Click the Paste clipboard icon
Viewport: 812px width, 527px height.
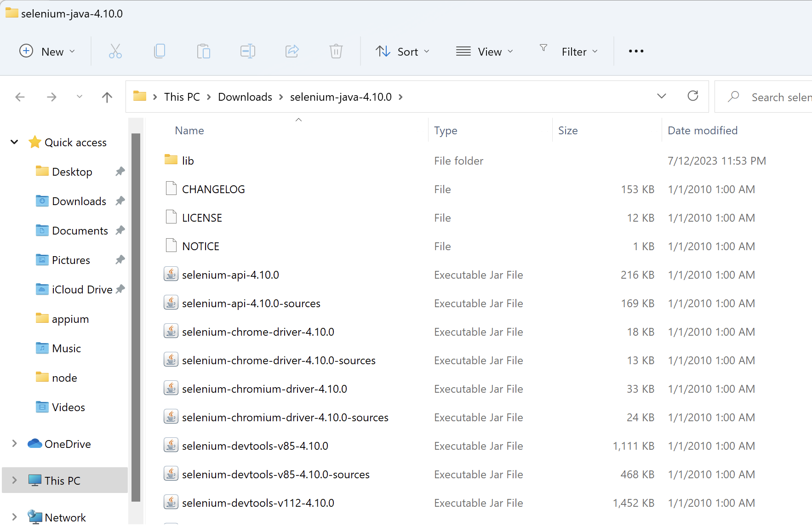203,51
